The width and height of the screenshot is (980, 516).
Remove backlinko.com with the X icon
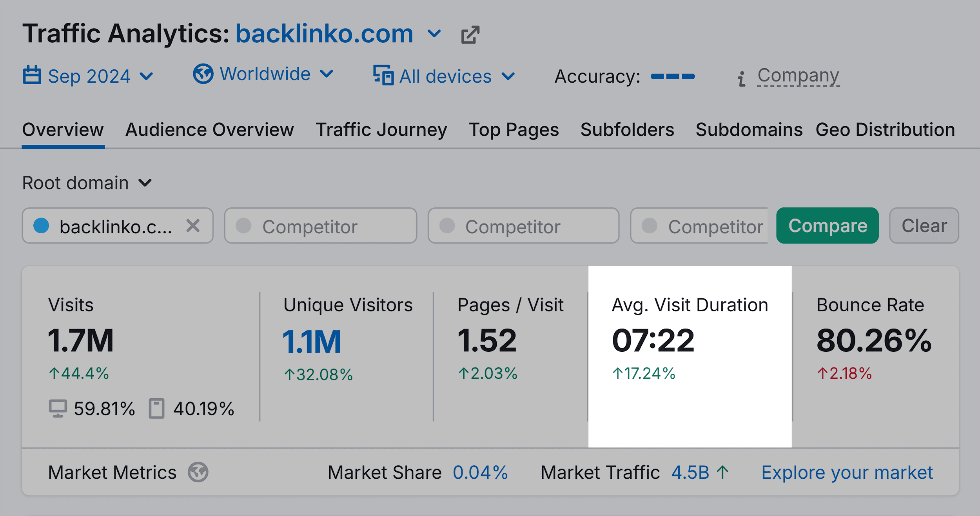[x=193, y=225]
